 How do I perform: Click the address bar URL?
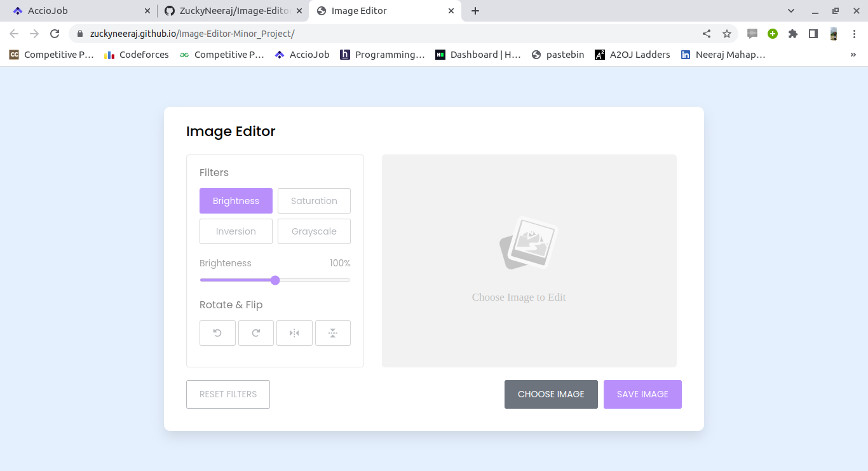(x=193, y=34)
